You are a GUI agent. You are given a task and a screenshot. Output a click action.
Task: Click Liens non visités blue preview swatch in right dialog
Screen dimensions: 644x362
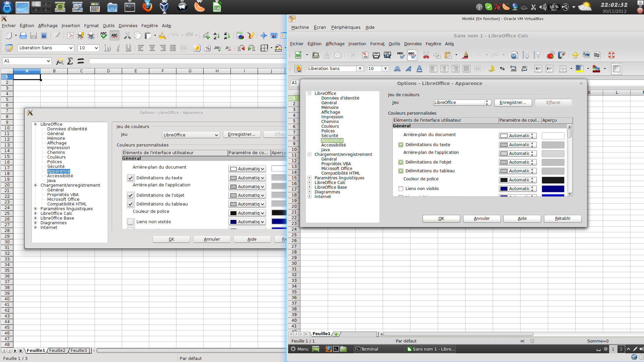point(553,189)
